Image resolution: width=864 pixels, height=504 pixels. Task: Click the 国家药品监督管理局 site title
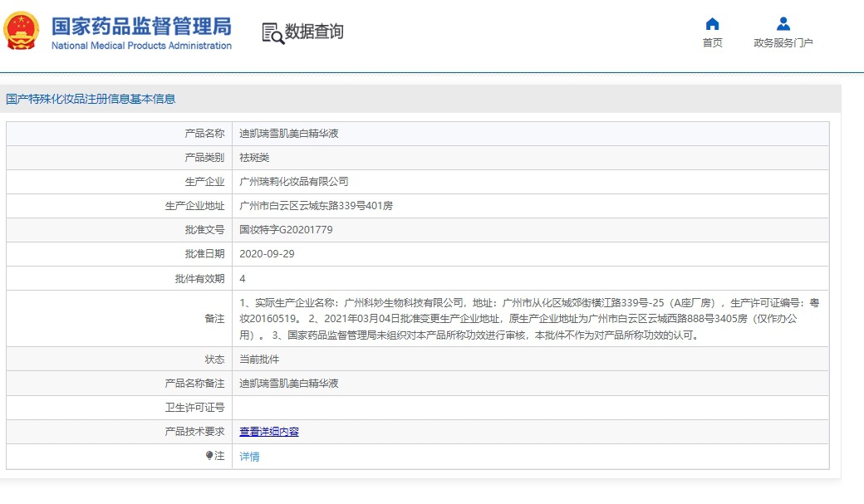tap(141, 25)
